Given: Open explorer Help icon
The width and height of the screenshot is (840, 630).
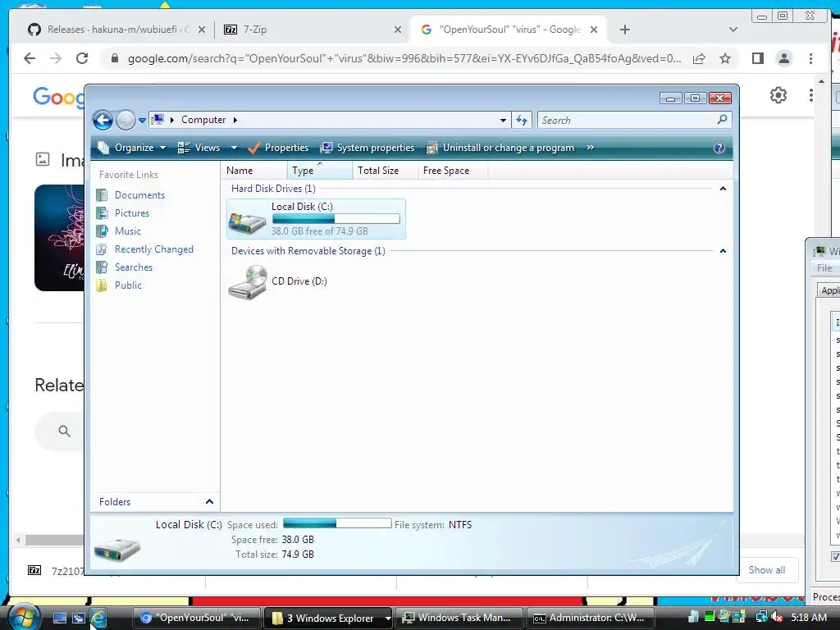Looking at the screenshot, I should (x=719, y=148).
